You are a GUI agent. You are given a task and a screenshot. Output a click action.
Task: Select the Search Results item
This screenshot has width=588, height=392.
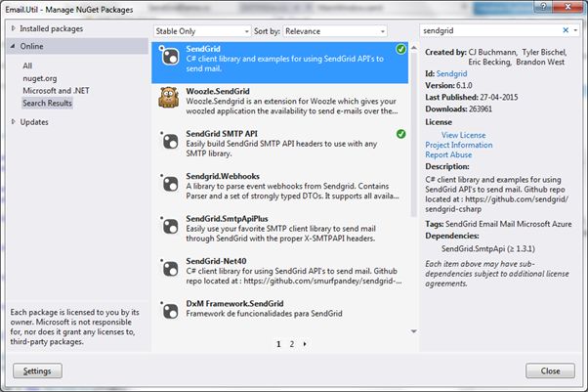coord(47,103)
